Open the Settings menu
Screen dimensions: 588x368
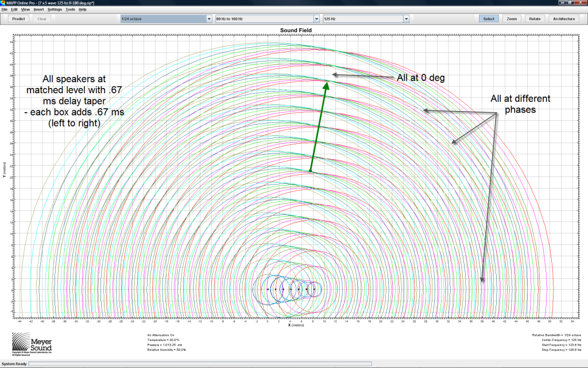coord(54,9)
